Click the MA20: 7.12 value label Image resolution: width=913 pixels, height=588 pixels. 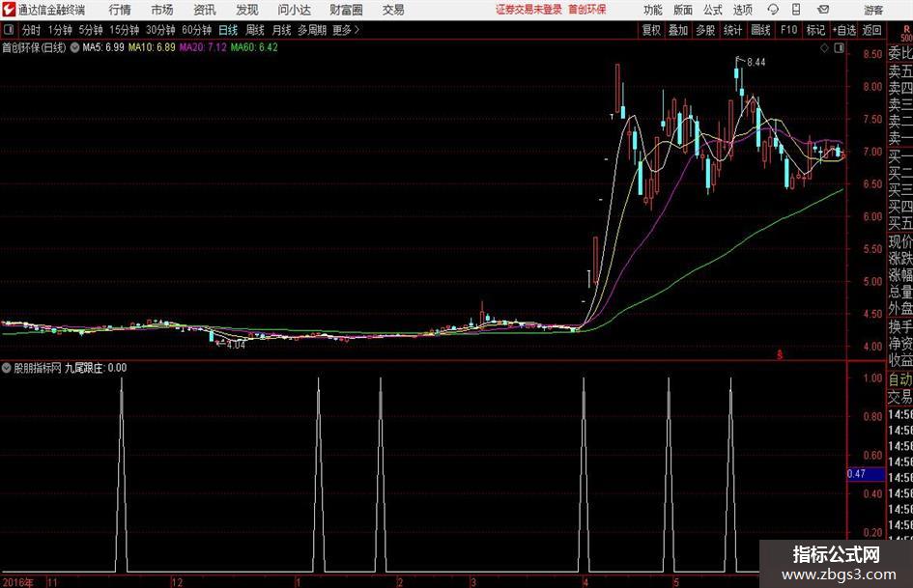coord(203,47)
